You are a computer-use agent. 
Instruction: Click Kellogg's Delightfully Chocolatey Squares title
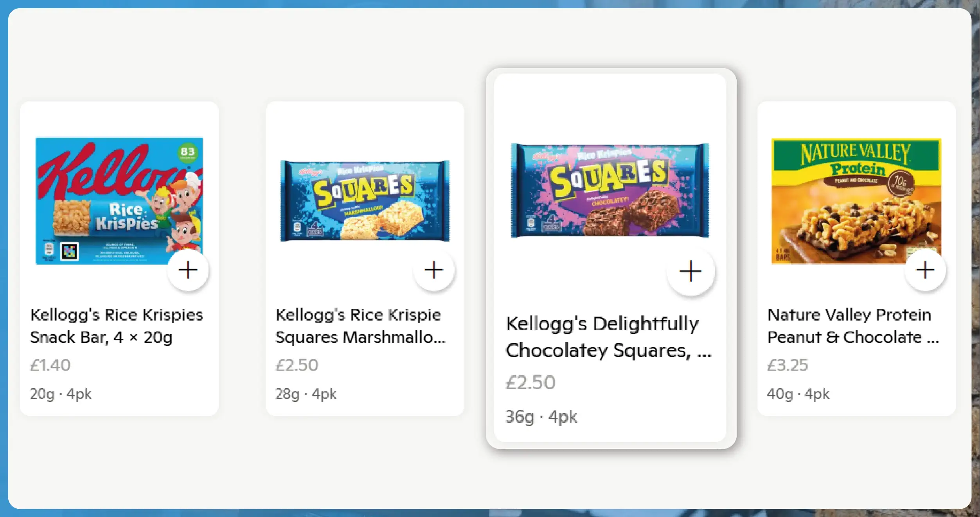(608, 337)
